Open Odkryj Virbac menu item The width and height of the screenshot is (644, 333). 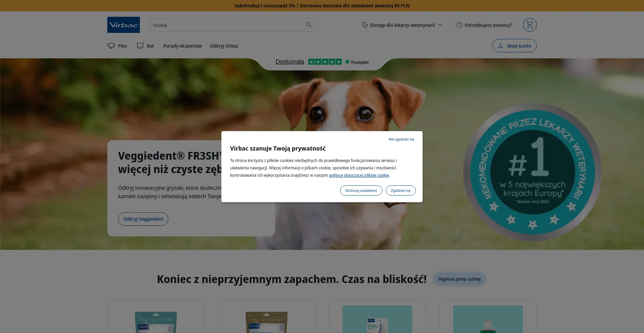[224, 46]
